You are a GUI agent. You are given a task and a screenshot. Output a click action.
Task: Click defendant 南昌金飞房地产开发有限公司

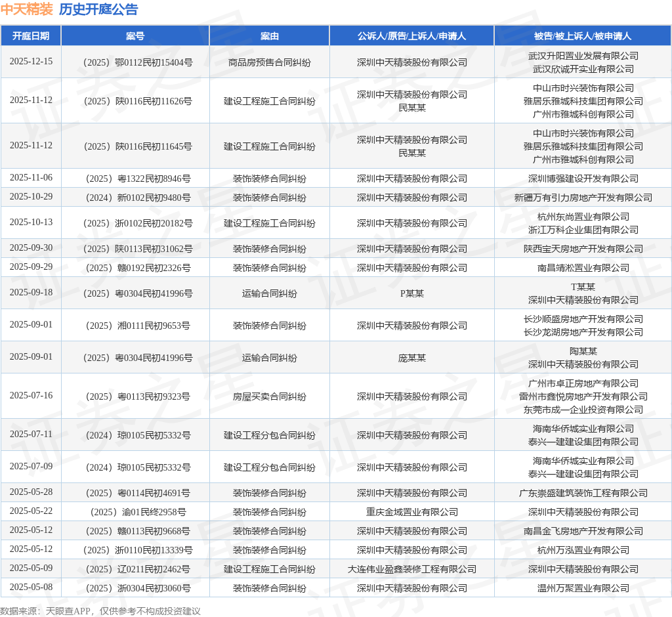(583, 531)
